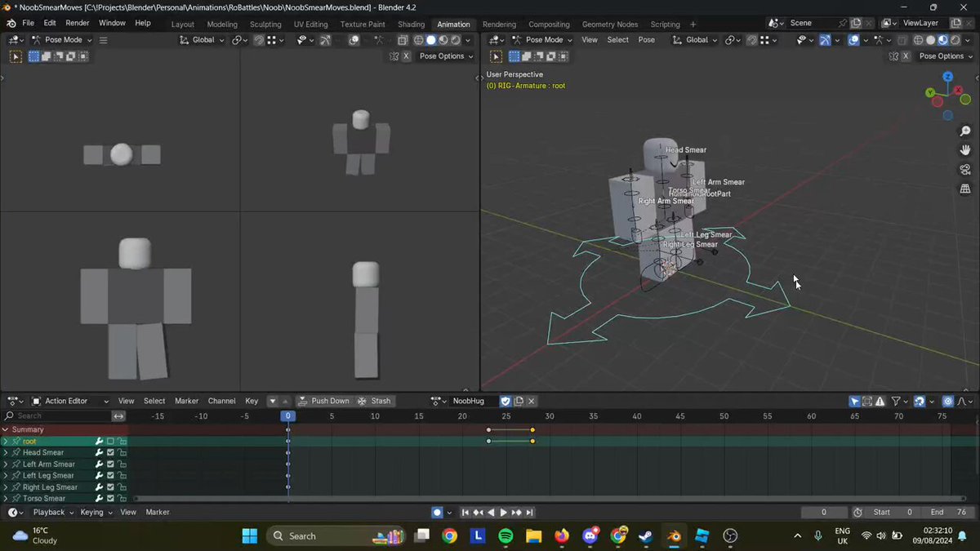Open the Channel menu in Action Editor

point(221,401)
